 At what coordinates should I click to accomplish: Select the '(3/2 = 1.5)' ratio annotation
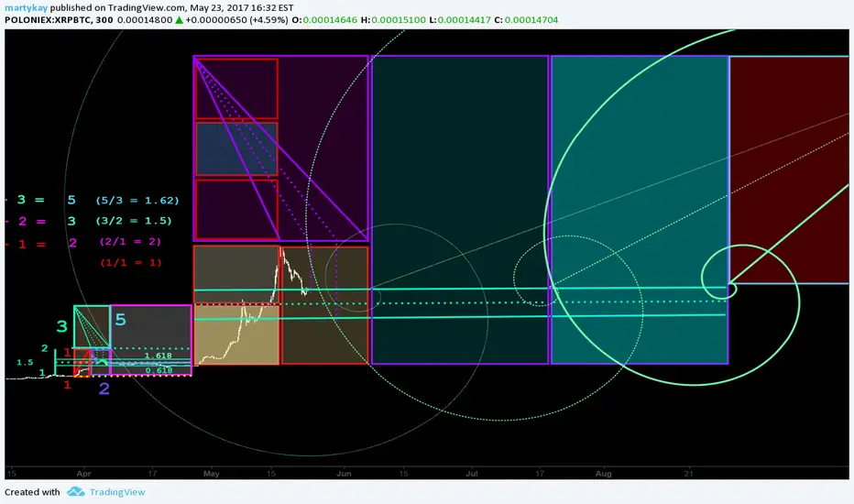point(134,221)
